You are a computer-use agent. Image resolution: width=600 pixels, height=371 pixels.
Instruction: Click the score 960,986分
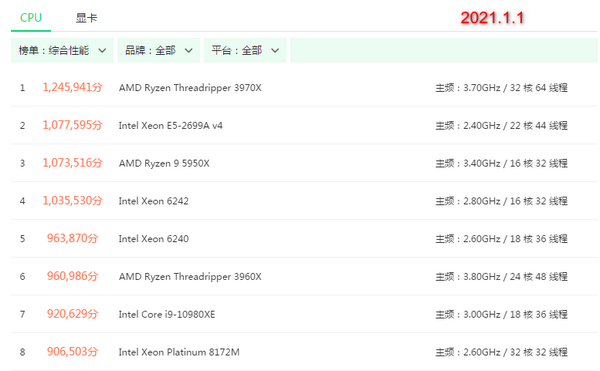pyautogui.click(x=72, y=276)
